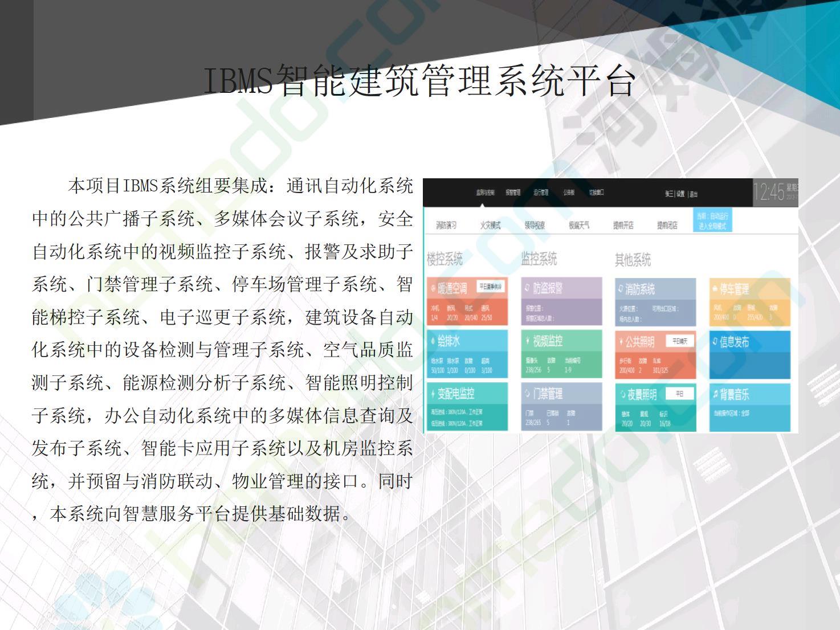Viewport: 840px width, 630px height.
Task: Click the 楼控系统 section heading
Action: point(445,259)
